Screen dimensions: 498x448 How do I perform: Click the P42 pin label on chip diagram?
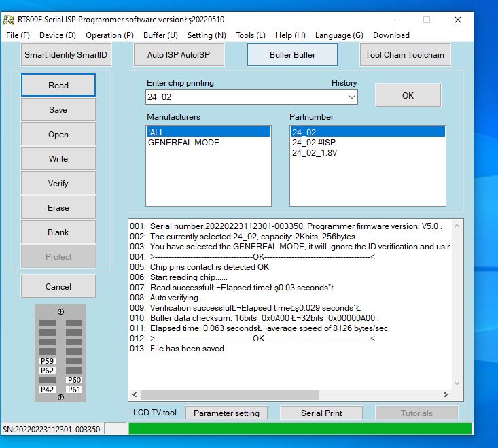point(48,390)
